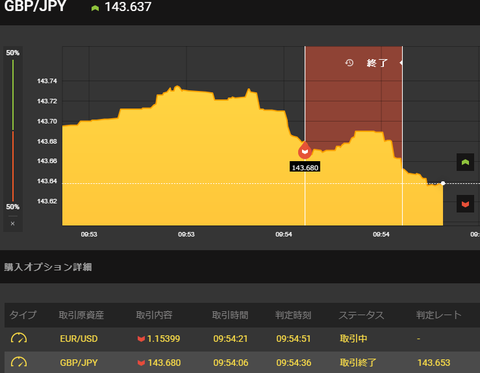The image size is (480, 373).
Task: Click the 取引原資産 column header
Action: (x=81, y=315)
